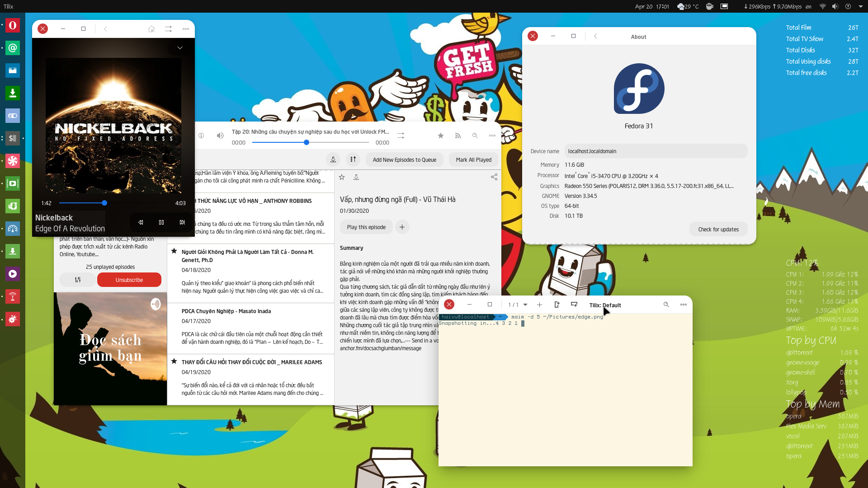Add the episode to queue with plus
This screenshot has width=868, height=488.
402,227
